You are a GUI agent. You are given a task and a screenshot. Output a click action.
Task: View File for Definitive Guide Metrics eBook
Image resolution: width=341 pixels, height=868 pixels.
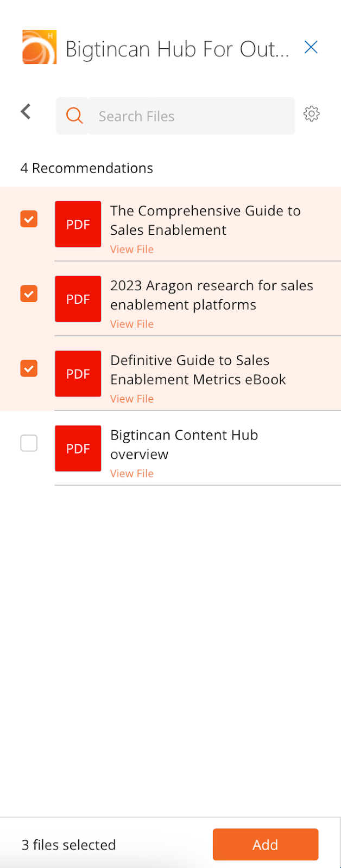coord(132,399)
